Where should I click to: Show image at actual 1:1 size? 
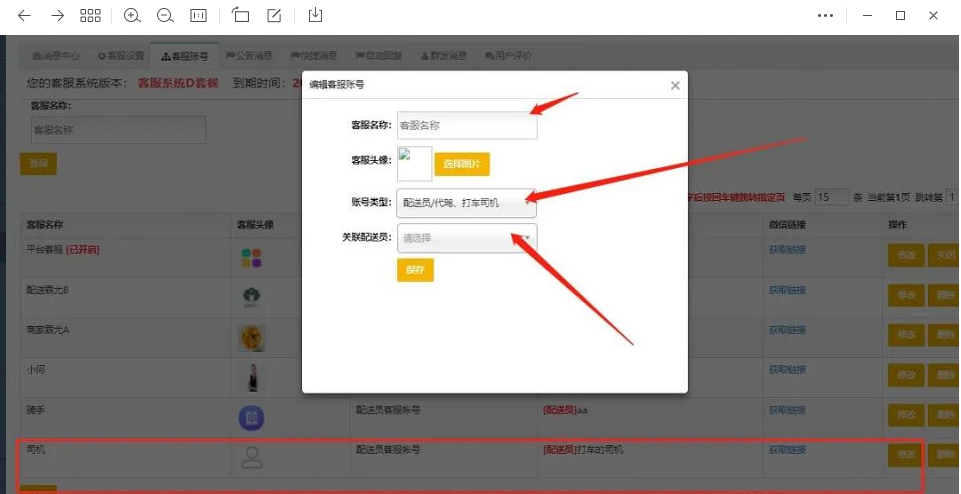[198, 15]
